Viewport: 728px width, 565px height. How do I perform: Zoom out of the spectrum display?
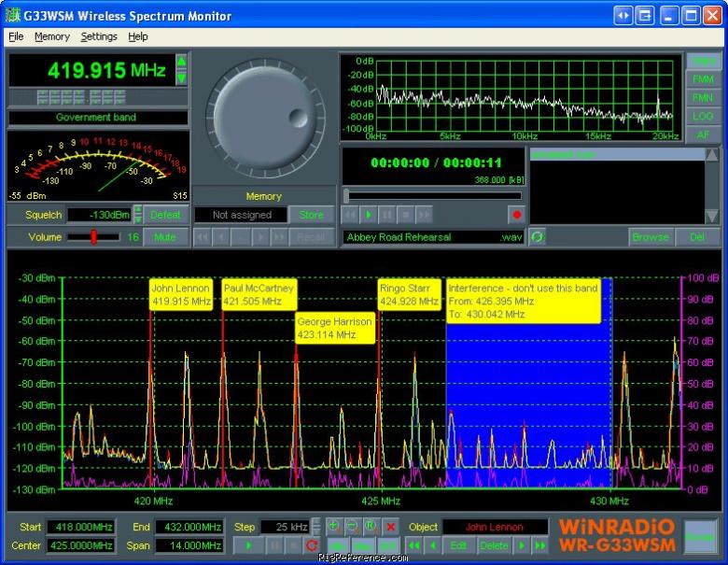click(x=352, y=527)
